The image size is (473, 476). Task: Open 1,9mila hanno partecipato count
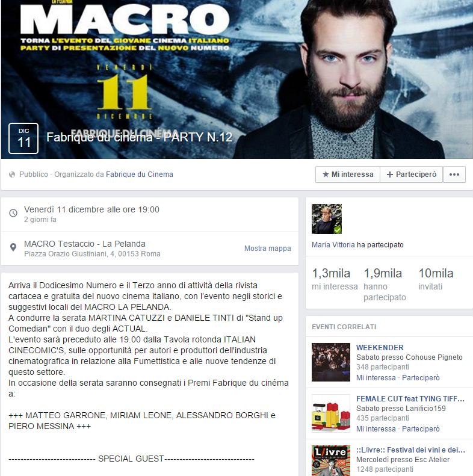385,285
